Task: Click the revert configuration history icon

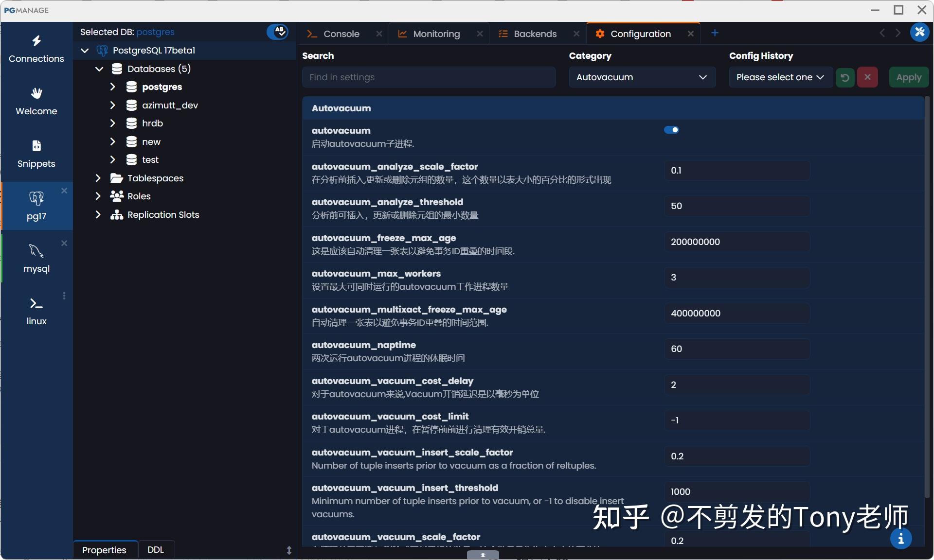Action: 844,77
